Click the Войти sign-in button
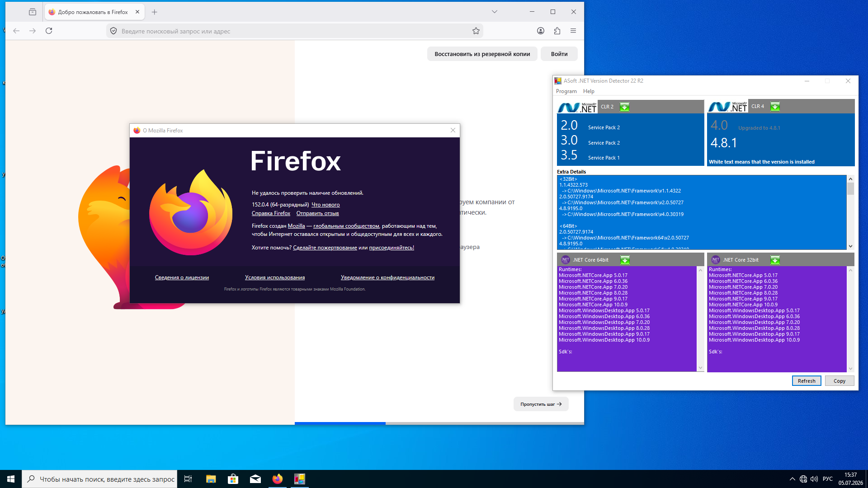The height and width of the screenshot is (488, 868). point(559,54)
